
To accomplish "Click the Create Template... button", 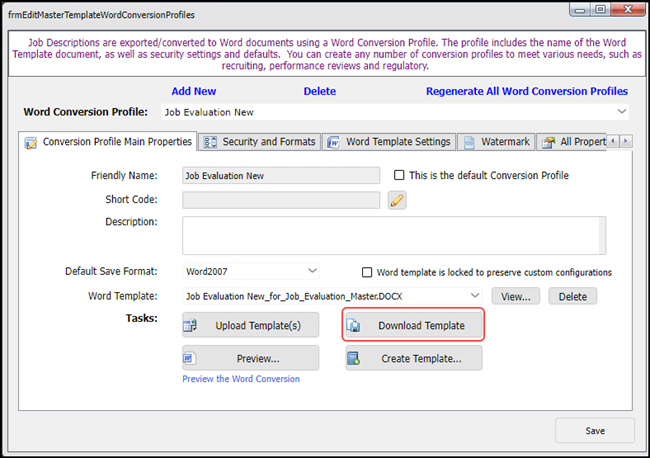I will pyautogui.click(x=414, y=358).
